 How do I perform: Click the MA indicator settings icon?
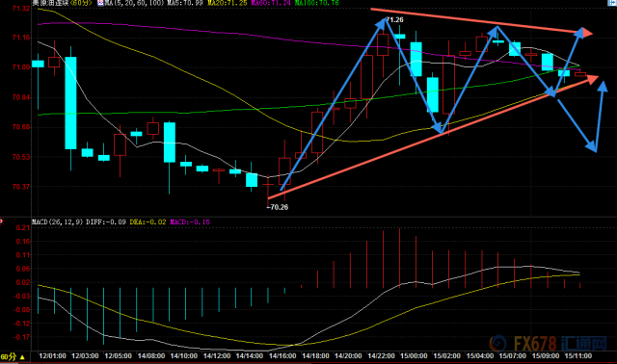click(100, 3)
